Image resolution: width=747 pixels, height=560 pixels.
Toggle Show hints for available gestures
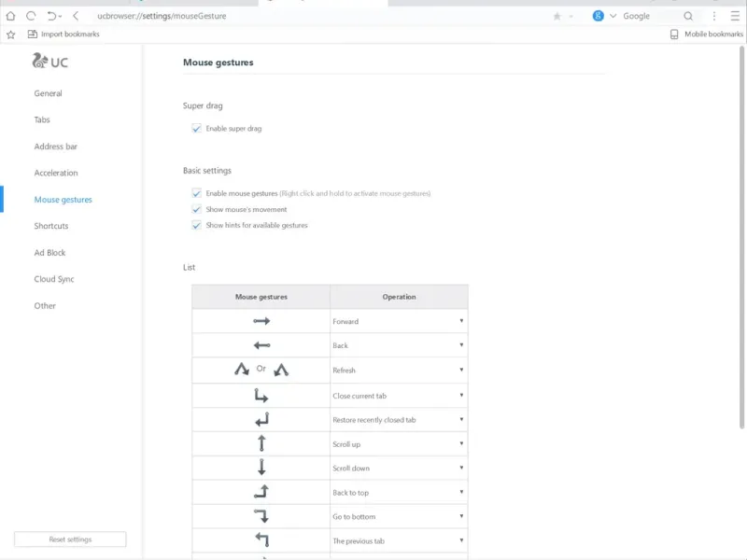197,225
